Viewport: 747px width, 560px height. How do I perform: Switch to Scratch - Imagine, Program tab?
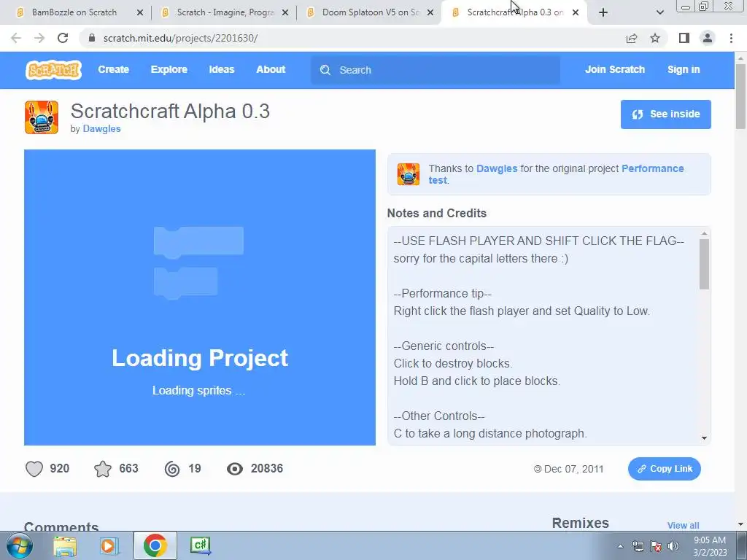[225, 12]
